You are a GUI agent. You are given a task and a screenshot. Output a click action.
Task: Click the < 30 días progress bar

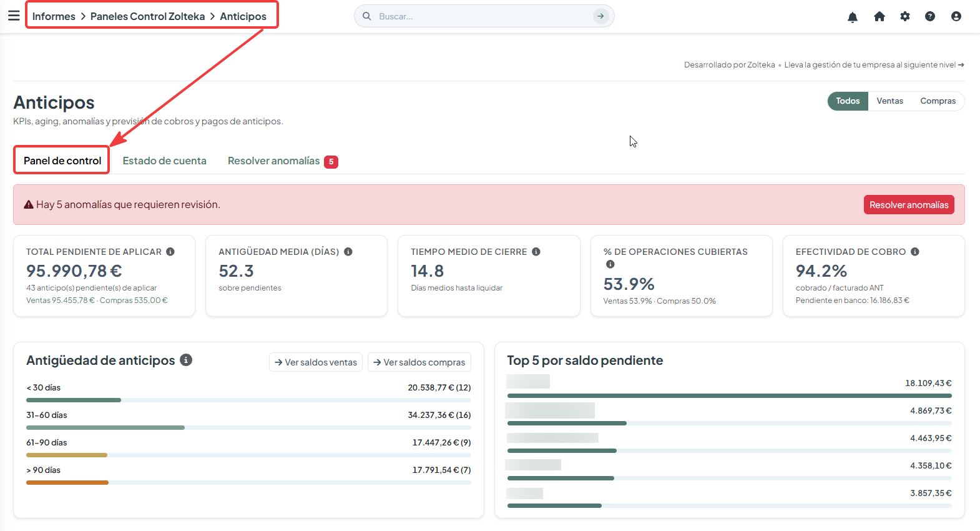pos(248,400)
